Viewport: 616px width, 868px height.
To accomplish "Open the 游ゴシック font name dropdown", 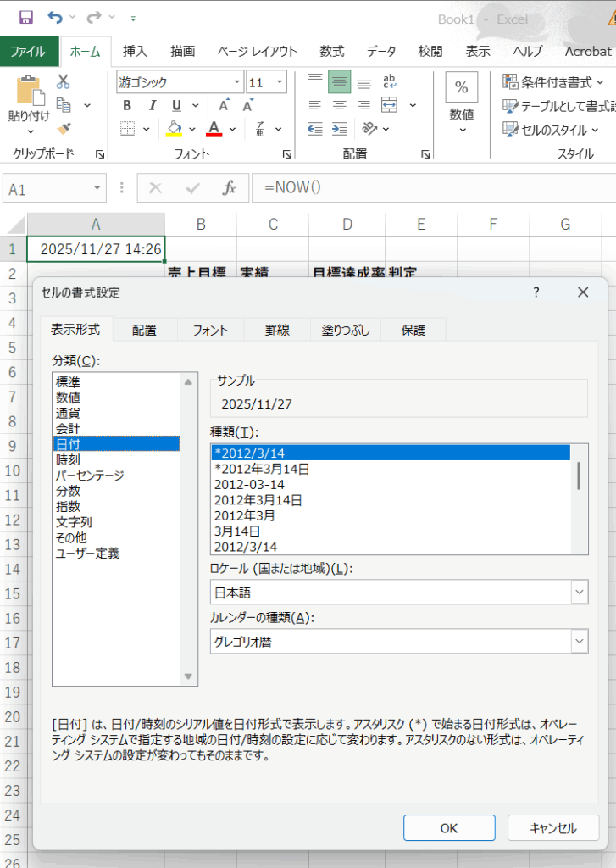I will click(x=237, y=83).
